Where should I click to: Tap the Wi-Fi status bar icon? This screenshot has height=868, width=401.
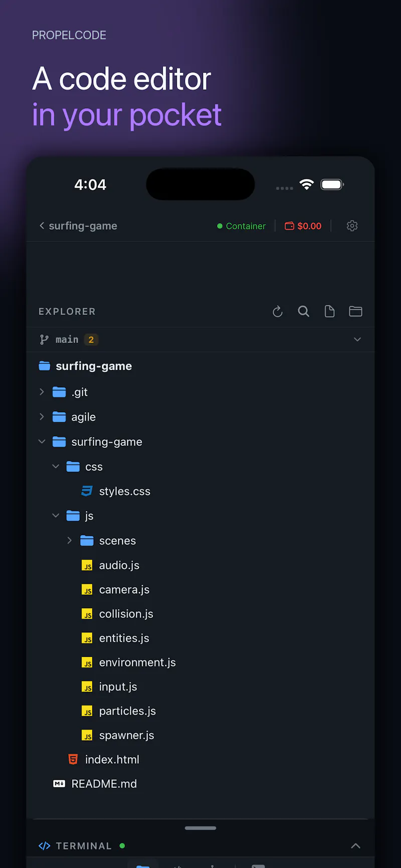[306, 184]
